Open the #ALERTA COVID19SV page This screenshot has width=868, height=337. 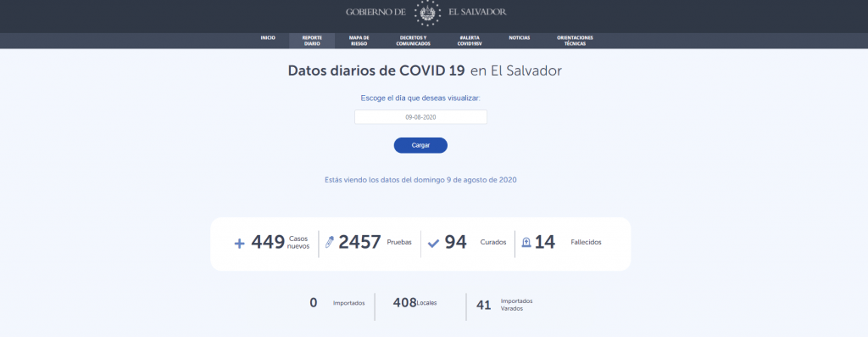(x=470, y=41)
